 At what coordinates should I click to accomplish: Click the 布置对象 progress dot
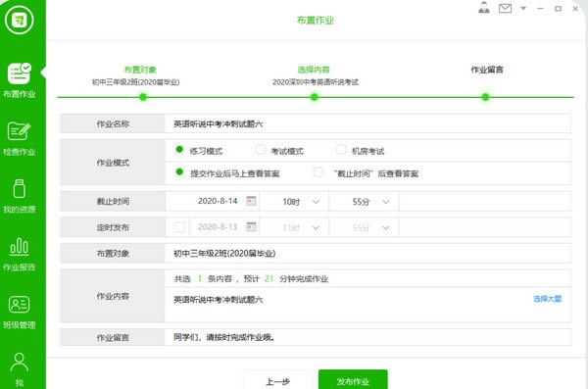[x=143, y=97]
